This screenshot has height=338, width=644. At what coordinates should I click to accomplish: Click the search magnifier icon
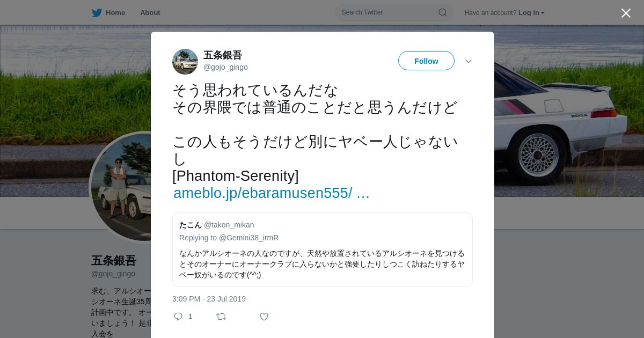(442, 12)
